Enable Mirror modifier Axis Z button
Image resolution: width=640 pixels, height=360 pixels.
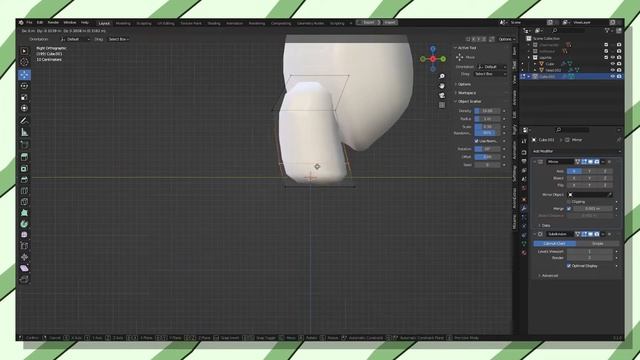[x=605, y=171]
